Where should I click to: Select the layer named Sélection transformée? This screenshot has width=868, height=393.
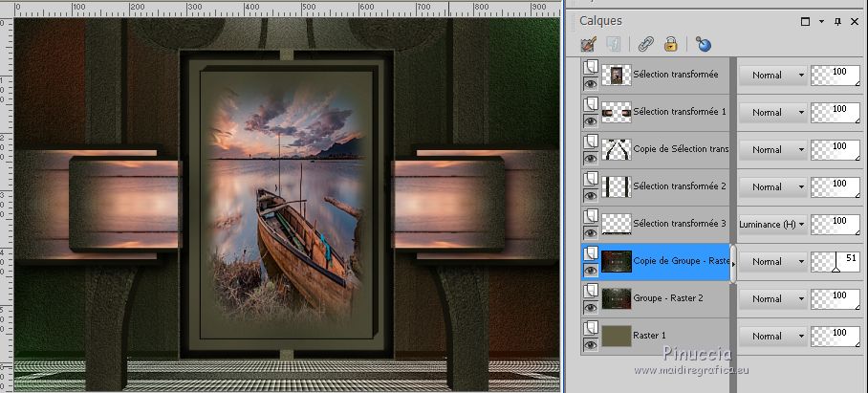675,75
